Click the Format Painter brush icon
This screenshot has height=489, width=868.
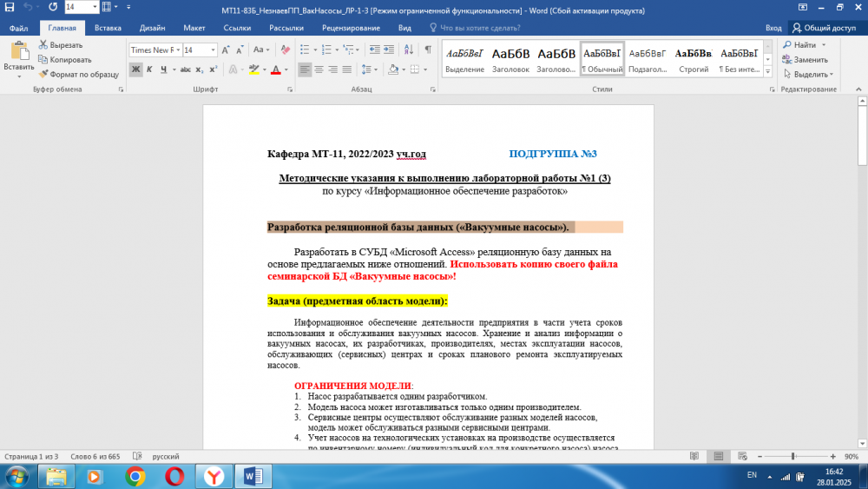43,75
